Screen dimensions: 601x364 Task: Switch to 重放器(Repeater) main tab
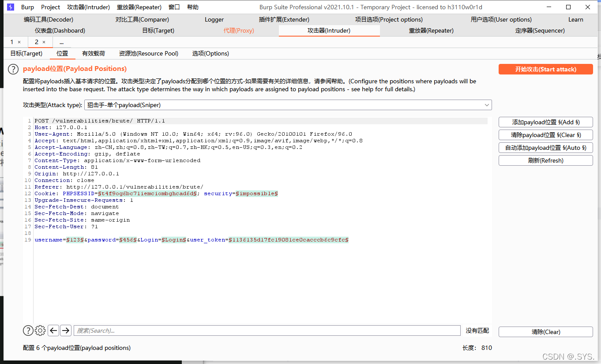[x=431, y=30]
